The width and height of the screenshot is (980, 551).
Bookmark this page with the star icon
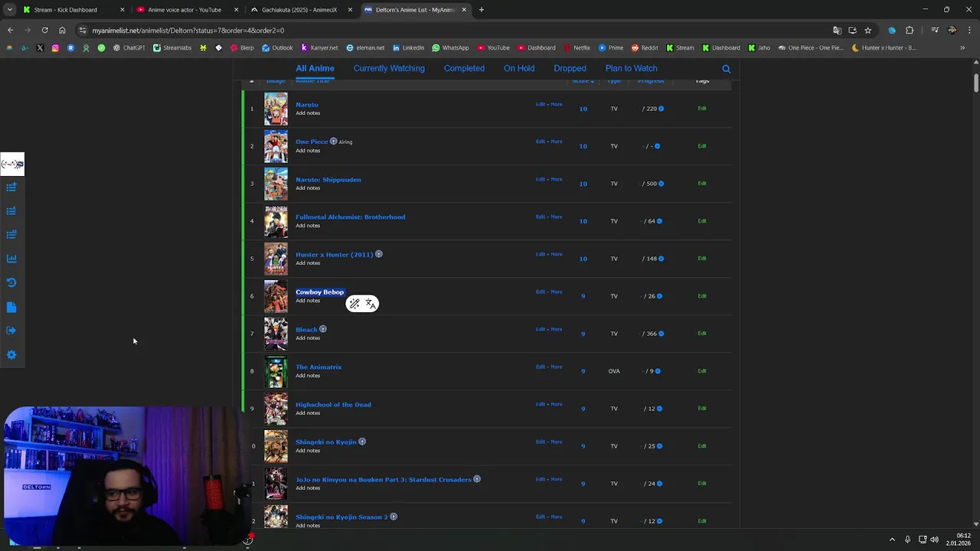coord(867,31)
